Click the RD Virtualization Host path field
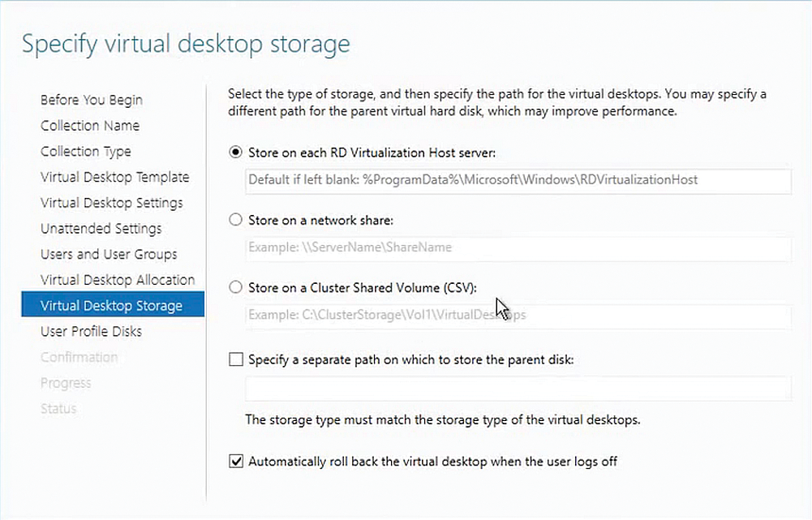The image size is (812, 520). pos(518,181)
